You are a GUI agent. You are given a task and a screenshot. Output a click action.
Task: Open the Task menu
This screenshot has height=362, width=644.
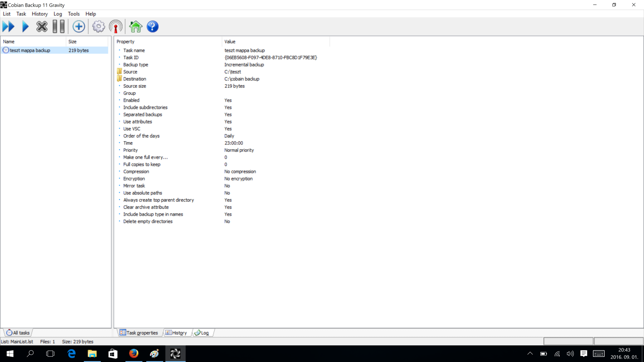(21, 14)
